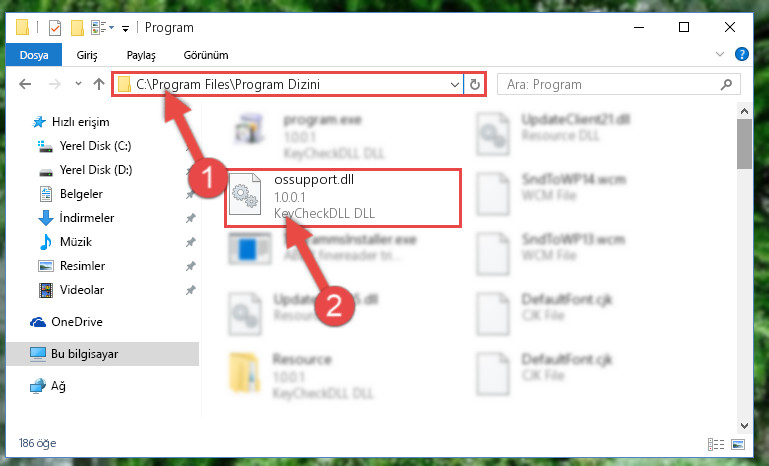Click the search magnifier icon

(726, 84)
